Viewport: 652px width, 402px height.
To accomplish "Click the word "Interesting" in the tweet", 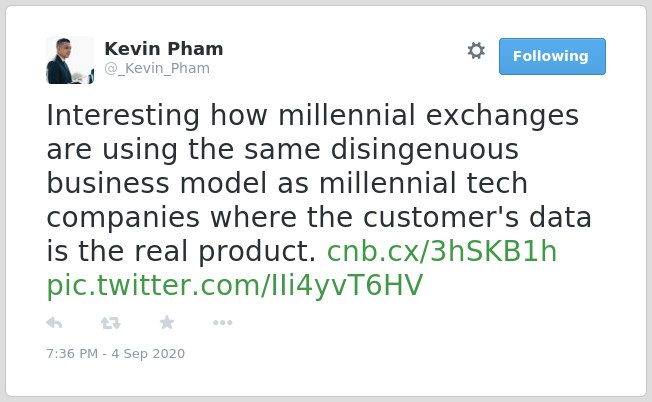I will tap(123, 116).
